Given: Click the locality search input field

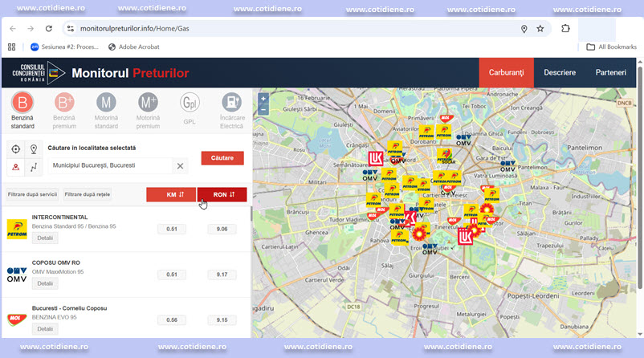Looking at the screenshot, I should point(108,166).
